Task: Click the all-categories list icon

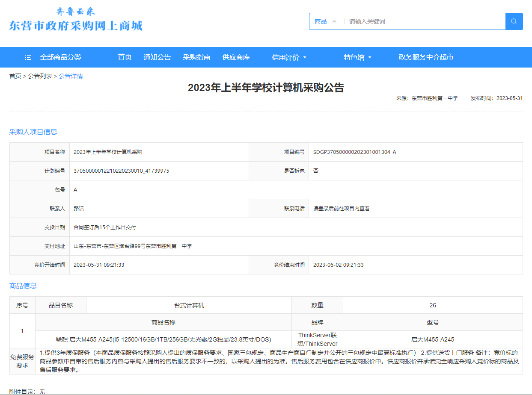Action: pyautogui.click(x=28, y=57)
